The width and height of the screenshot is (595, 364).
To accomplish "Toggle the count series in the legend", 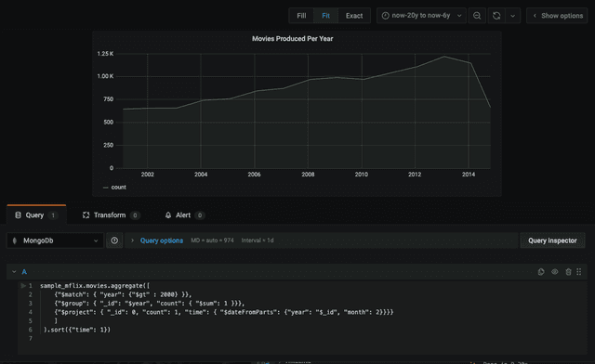I will tap(118, 188).
